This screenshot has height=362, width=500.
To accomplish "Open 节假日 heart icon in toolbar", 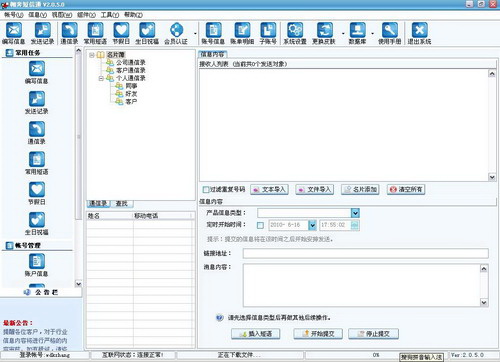I will pyautogui.click(x=121, y=33).
